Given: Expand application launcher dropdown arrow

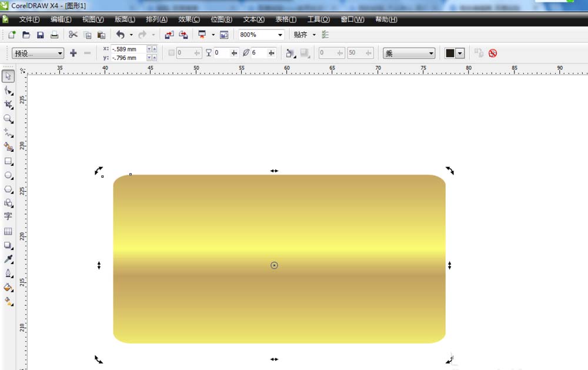Looking at the screenshot, I should point(213,35).
